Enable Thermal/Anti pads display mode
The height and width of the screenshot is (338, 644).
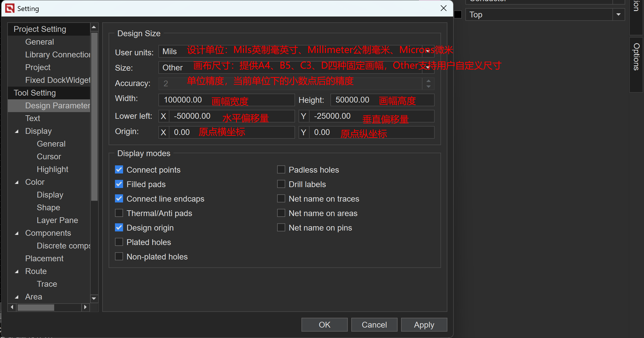click(119, 213)
